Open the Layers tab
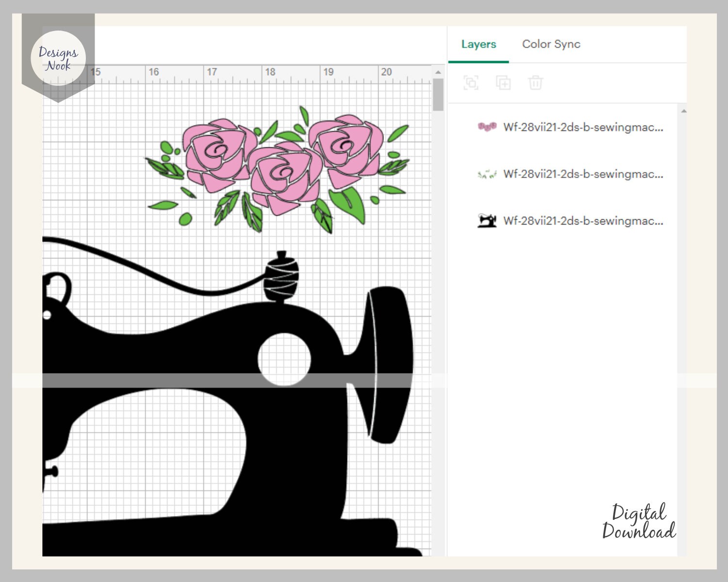The image size is (728, 582). 479,44
